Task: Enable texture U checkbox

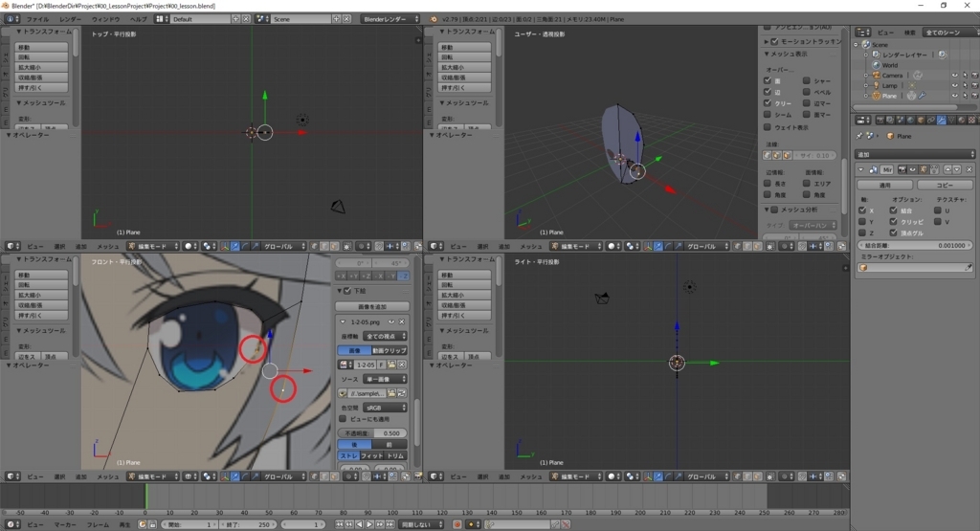Action: tap(938, 210)
